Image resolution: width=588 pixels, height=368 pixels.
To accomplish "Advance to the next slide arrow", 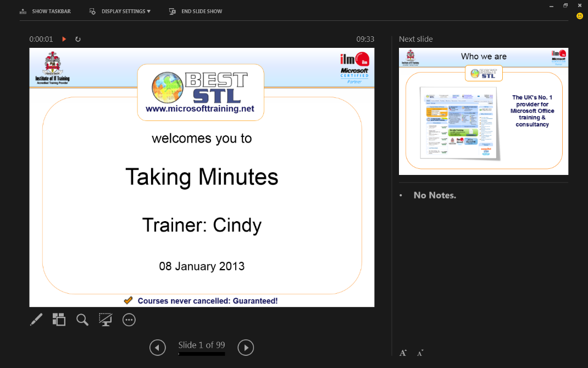I will [246, 347].
